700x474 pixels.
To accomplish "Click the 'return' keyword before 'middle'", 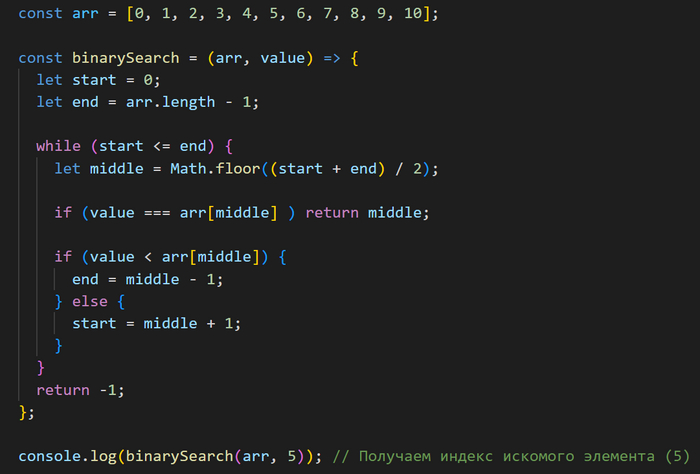I will click(x=331, y=212).
